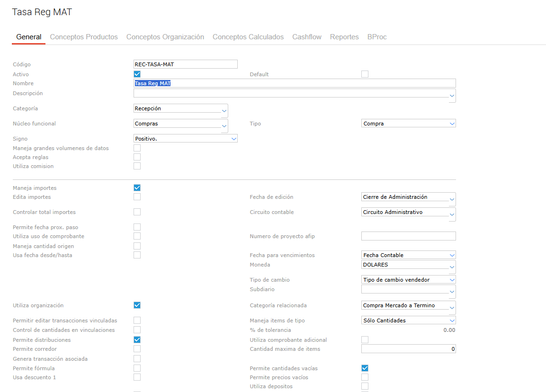Switch to the Conceptos Productos tab
The width and height of the screenshot is (546, 392).
(x=84, y=37)
